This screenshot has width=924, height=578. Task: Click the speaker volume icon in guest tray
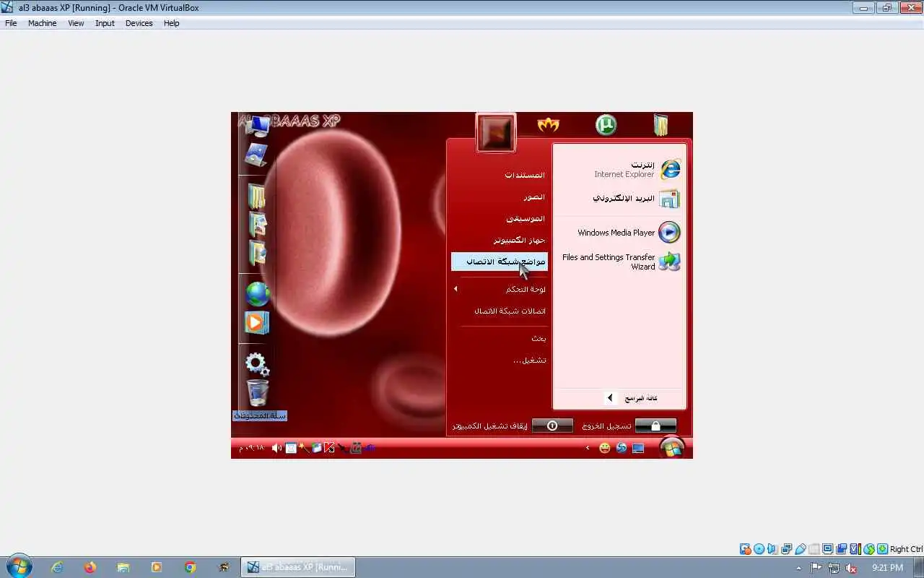tap(276, 448)
